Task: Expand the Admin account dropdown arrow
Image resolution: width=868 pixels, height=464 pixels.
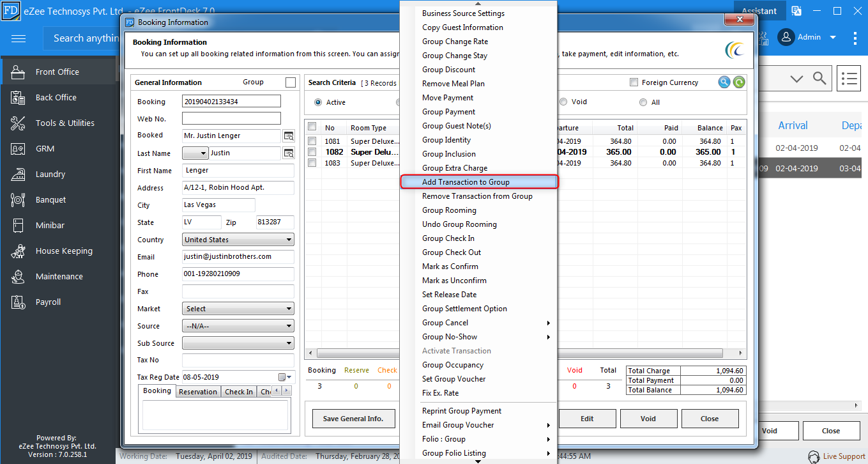Action: coord(833,38)
